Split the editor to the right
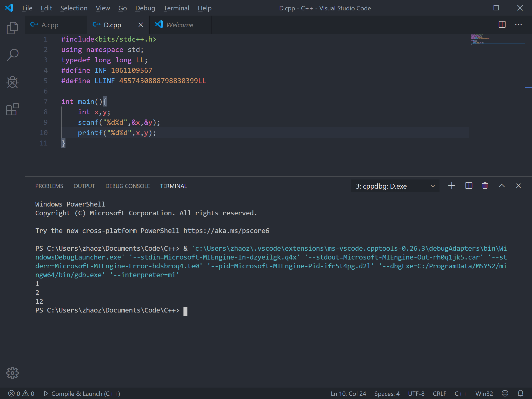The width and height of the screenshot is (532, 399). click(x=502, y=25)
